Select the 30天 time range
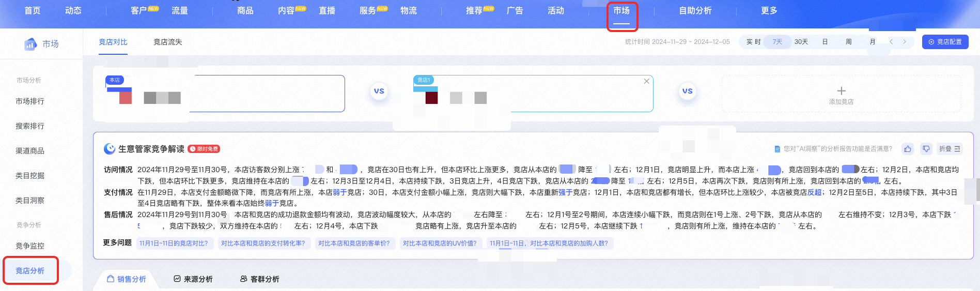 [x=801, y=42]
